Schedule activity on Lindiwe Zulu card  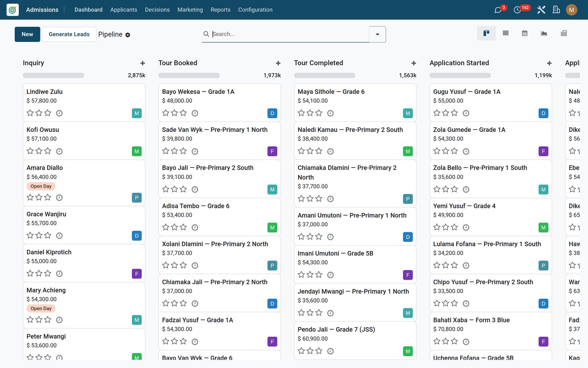tap(59, 113)
